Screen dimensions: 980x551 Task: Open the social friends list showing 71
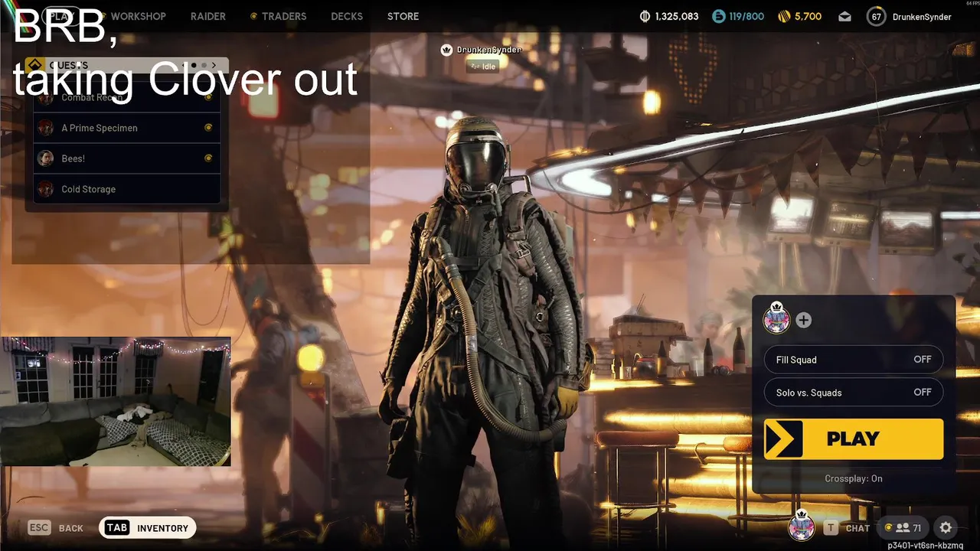click(x=903, y=528)
